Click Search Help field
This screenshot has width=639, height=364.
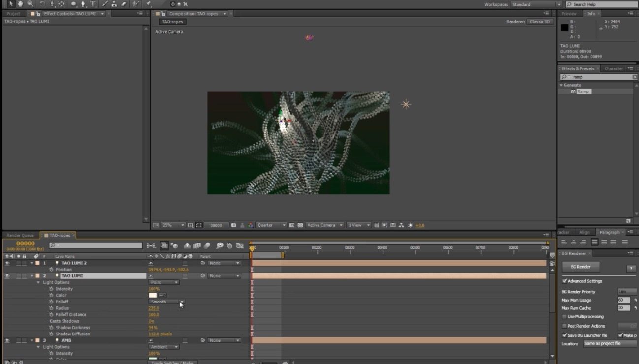tap(601, 4)
